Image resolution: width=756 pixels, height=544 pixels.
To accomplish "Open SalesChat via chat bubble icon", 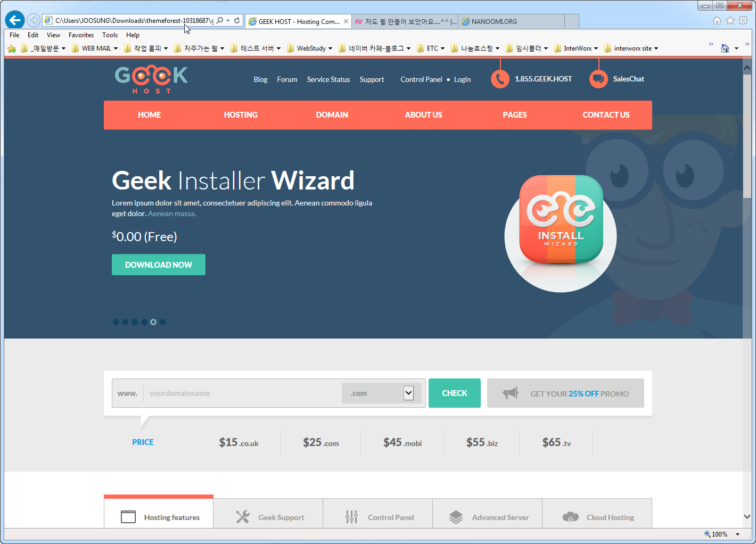I will coord(598,79).
